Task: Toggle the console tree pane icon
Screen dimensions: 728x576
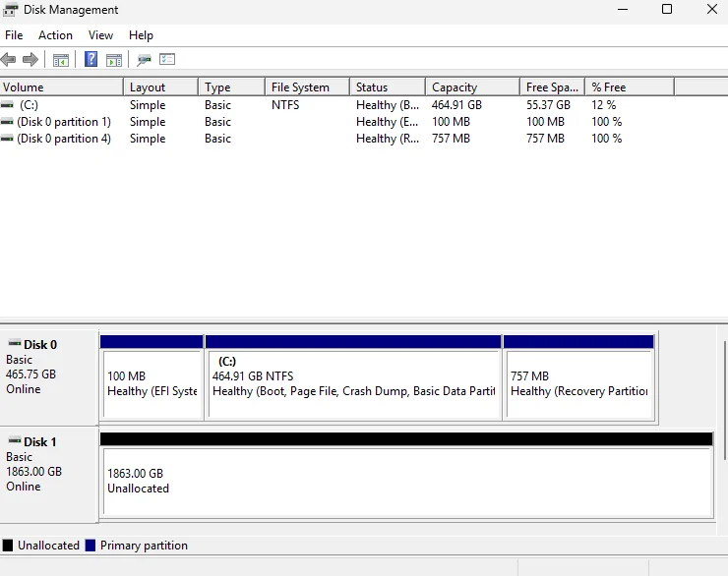Action: point(61,60)
